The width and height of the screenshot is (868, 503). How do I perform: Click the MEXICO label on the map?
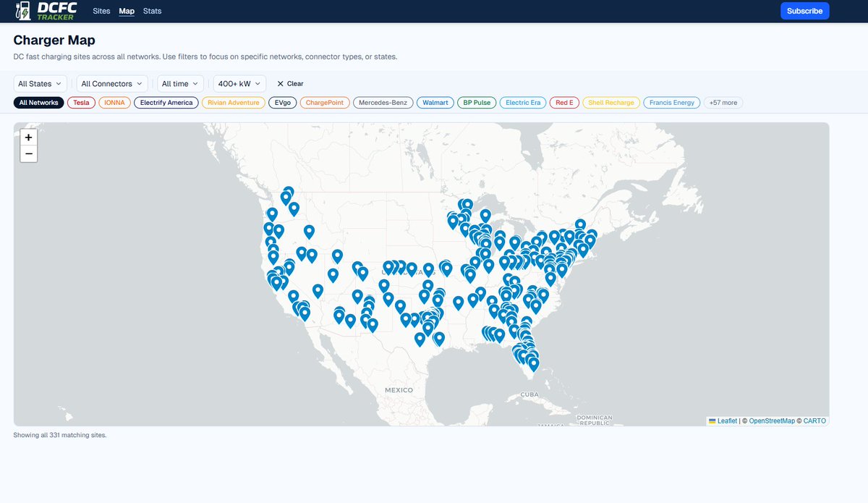(x=398, y=389)
